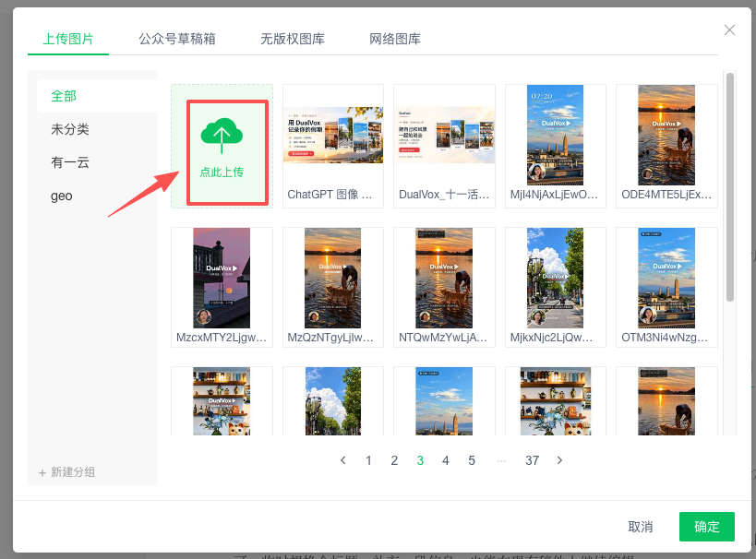Go to the previous page of images
Screen dimensions: 756x559
[342, 460]
